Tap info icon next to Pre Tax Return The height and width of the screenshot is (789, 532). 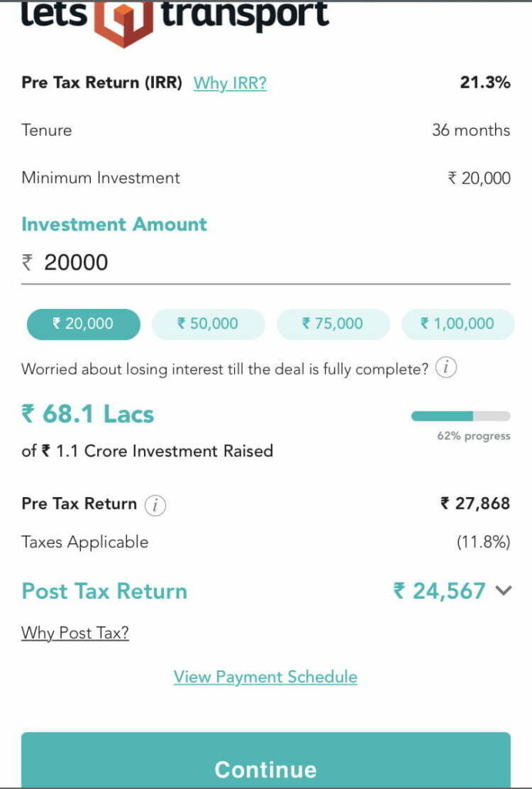tap(155, 505)
